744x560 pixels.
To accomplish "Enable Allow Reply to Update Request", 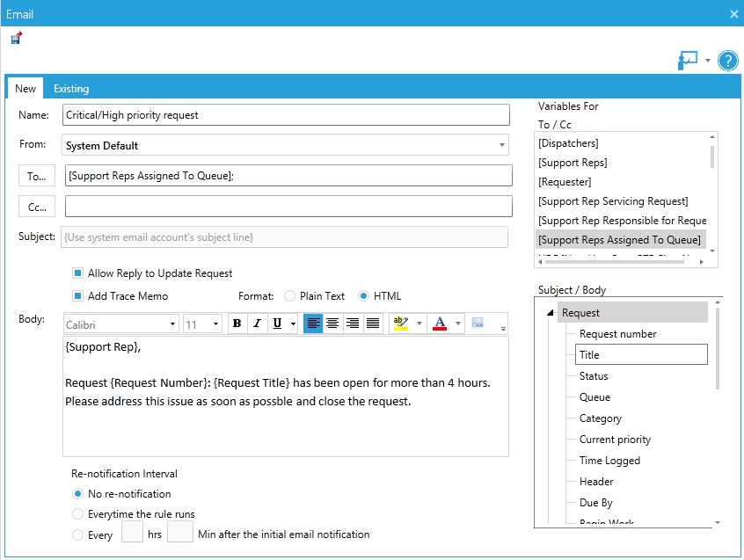I will 77,273.
